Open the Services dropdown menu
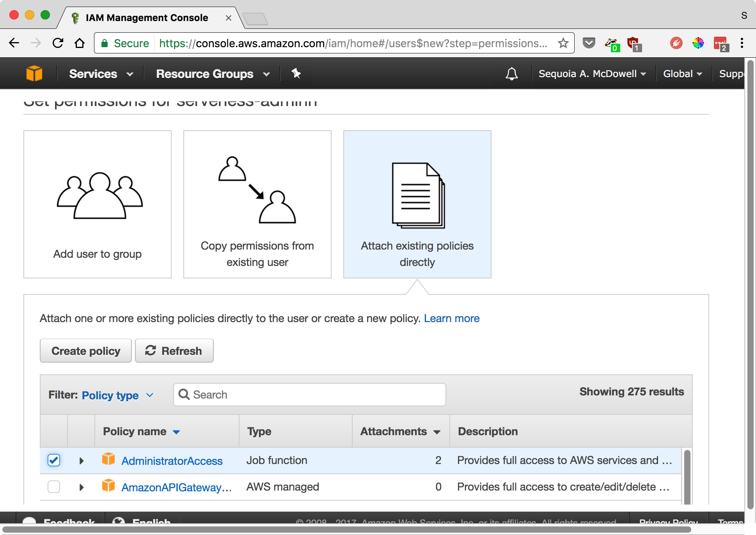Viewport: 756px width, 535px height. tap(101, 74)
